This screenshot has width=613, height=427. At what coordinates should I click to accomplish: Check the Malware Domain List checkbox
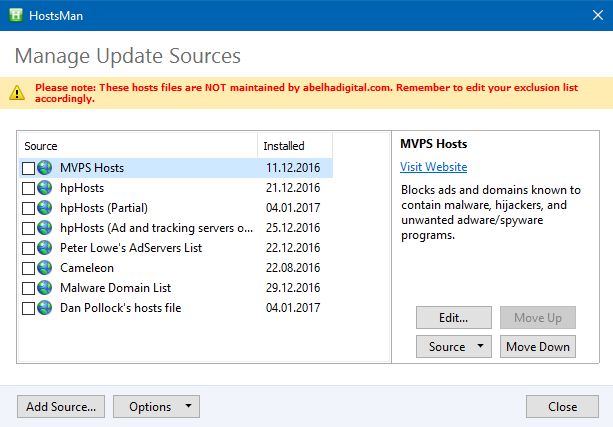tap(28, 288)
